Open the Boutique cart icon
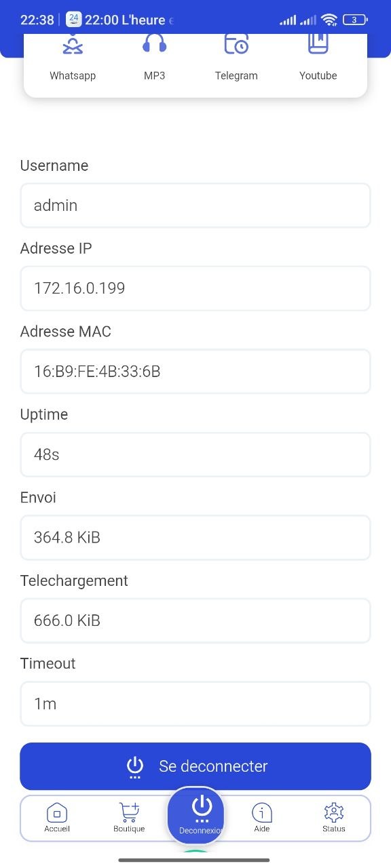Image resolution: width=391 pixels, height=868 pixels. (x=129, y=812)
